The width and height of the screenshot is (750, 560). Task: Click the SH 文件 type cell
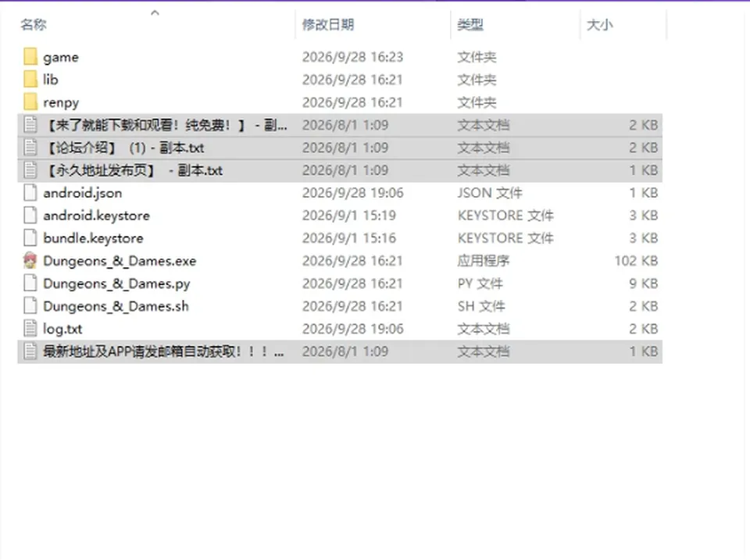[x=481, y=306]
